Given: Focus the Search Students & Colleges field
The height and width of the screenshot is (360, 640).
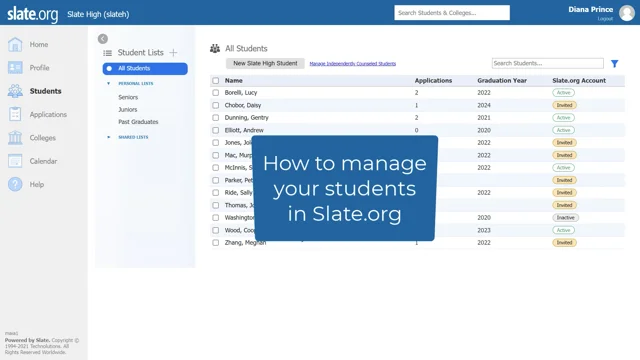Looking at the screenshot, I should click(452, 13).
